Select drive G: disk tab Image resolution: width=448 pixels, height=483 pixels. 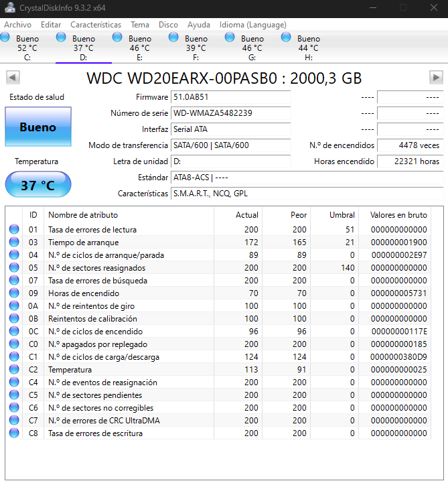point(252,47)
